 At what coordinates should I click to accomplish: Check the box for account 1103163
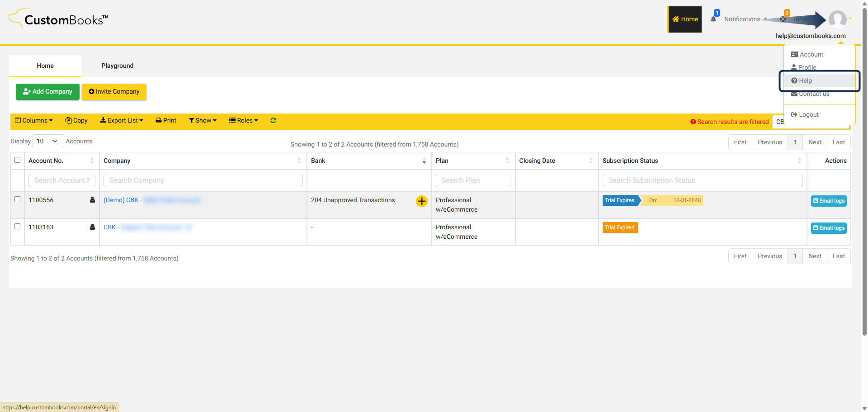[18, 227]
